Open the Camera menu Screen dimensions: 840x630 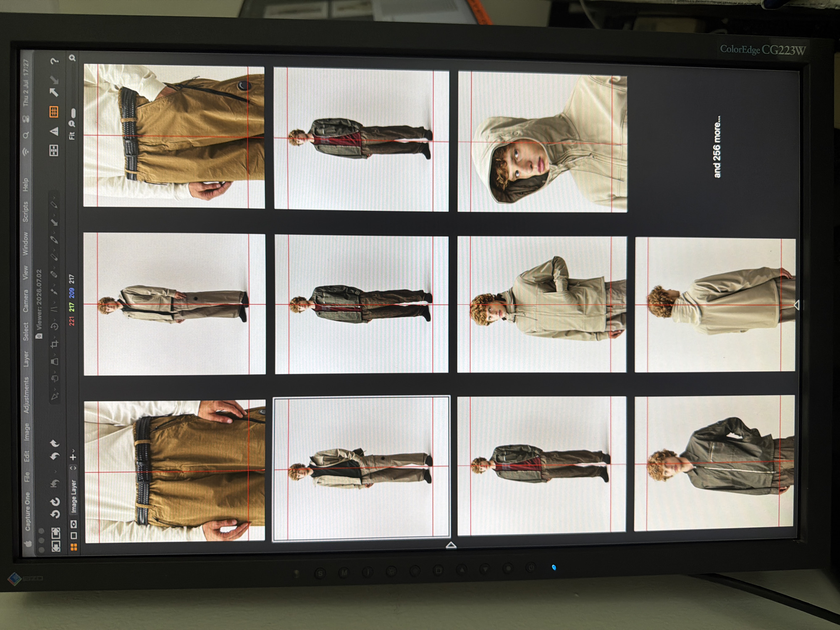tap(26, 301)
